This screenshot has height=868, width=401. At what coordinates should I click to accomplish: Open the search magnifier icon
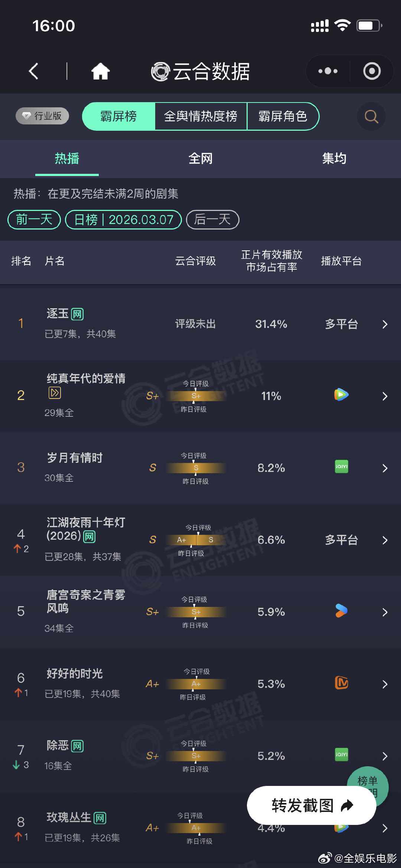(371, 116)
